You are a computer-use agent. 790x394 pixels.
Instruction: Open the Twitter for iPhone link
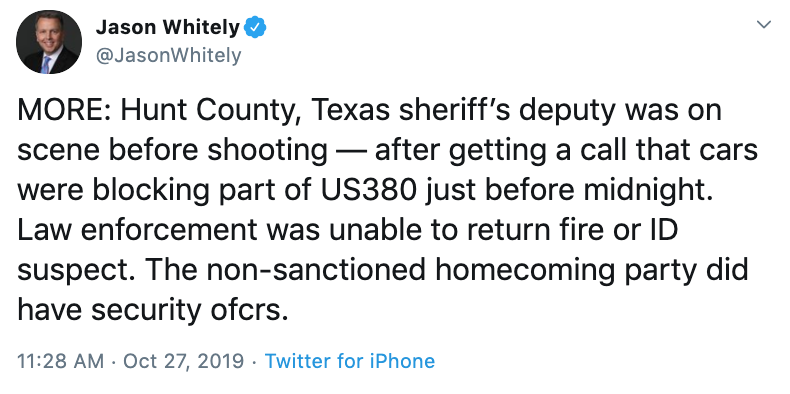(x=350, y=361)
